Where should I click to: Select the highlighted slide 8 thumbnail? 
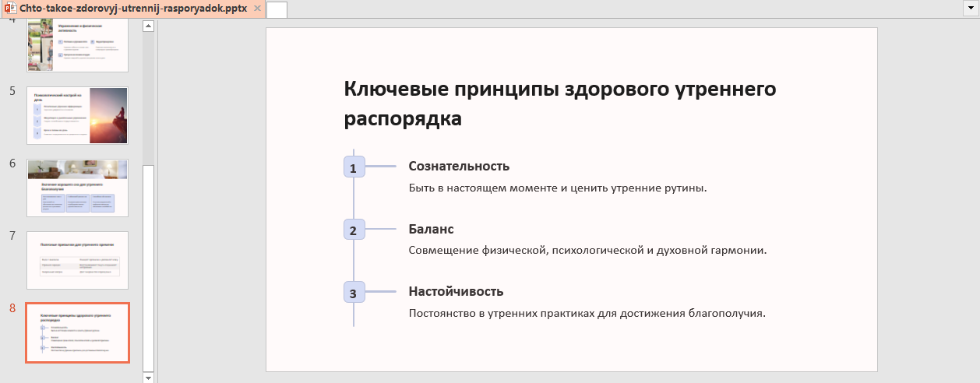point(77,332)
